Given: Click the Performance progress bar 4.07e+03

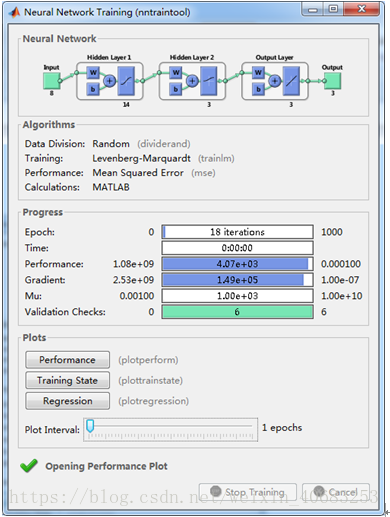Looking at the screenshot, I should pos(237,264).
